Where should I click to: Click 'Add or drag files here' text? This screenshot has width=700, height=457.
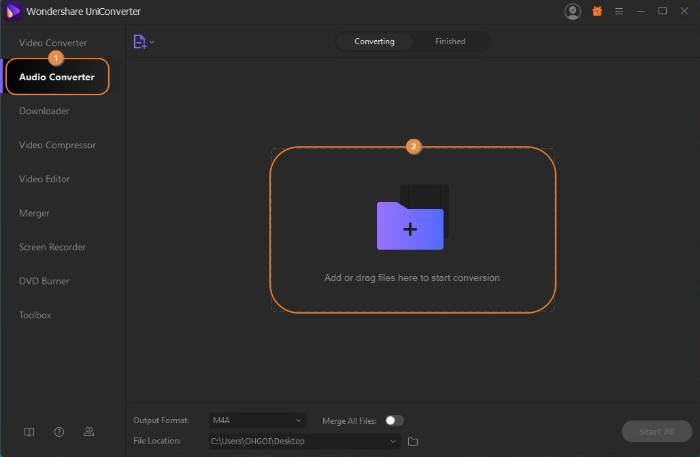(412, 278)
